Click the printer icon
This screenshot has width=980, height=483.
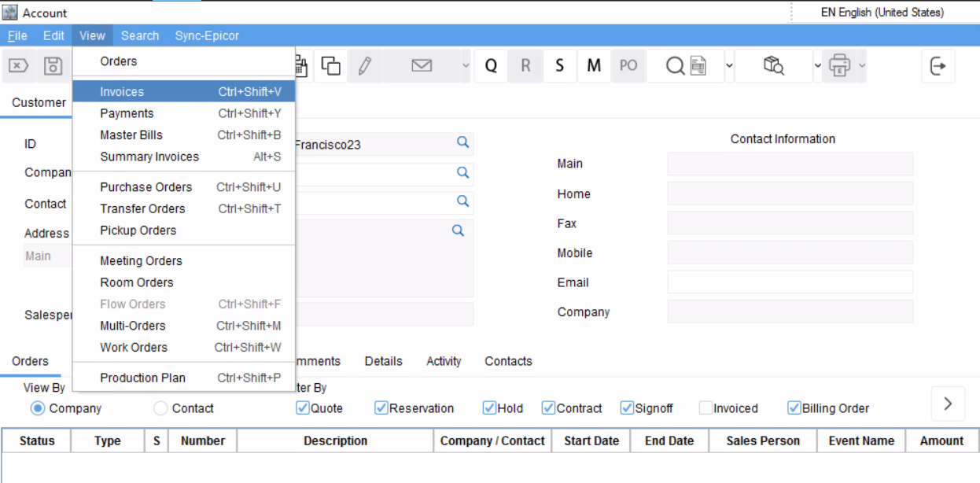(x=840, y=66)
